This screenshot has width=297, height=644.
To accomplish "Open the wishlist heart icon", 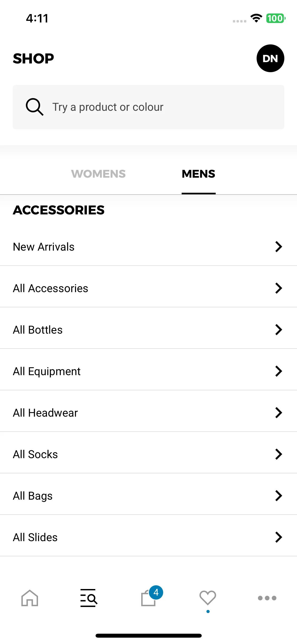I will [x=208, y=598].
